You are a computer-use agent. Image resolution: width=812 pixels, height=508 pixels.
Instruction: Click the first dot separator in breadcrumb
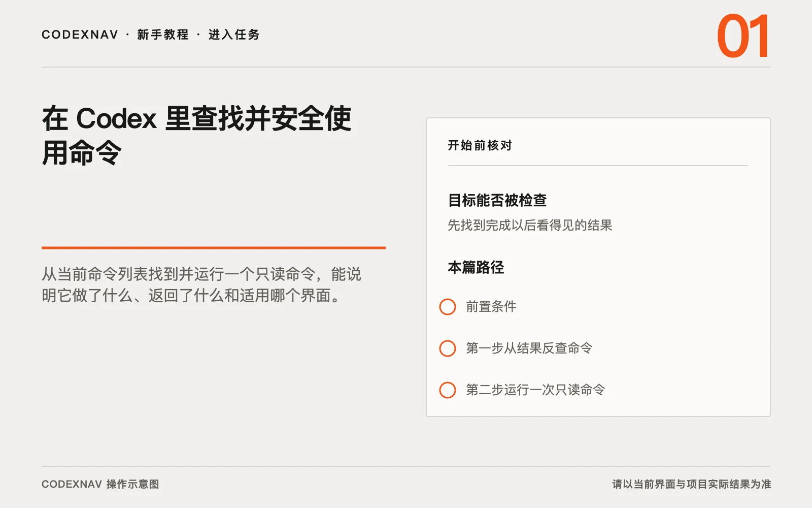point(127,35)
